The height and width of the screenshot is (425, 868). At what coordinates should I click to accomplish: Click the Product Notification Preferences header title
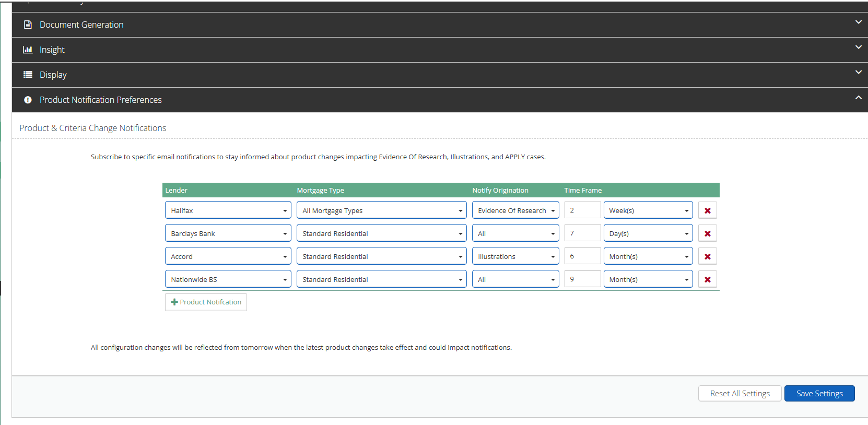[x=101, y=100]
